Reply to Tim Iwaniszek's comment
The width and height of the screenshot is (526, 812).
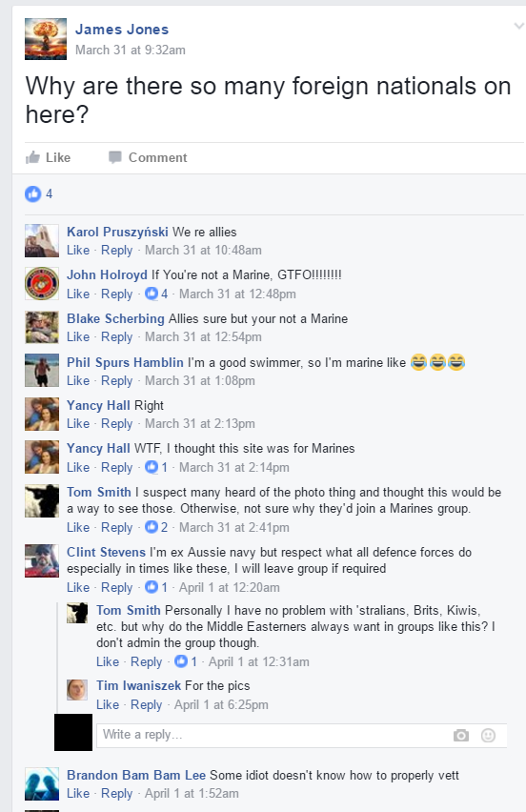146,704
